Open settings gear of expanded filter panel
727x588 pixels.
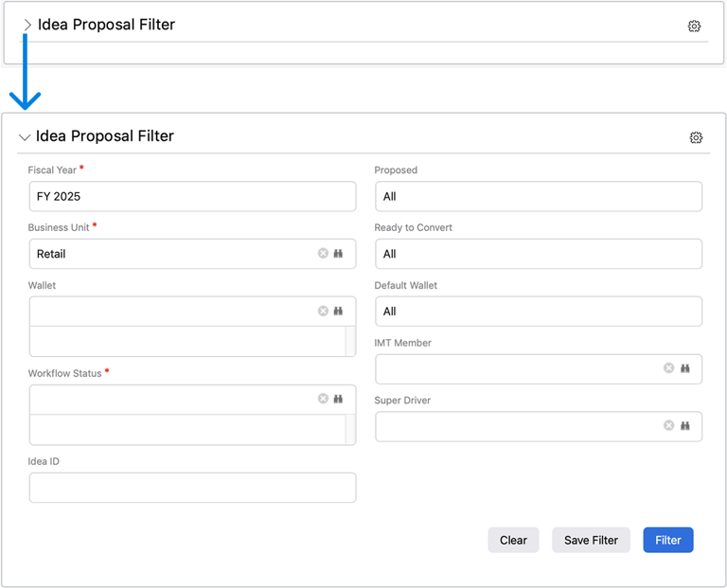[x=696, y=137]
